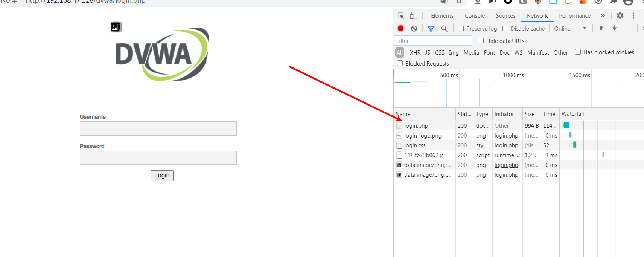This screenshot has height=257, width=644.
Task: Bookmark this page star icon
Action: pyautogui.click(x=459, y=2)
